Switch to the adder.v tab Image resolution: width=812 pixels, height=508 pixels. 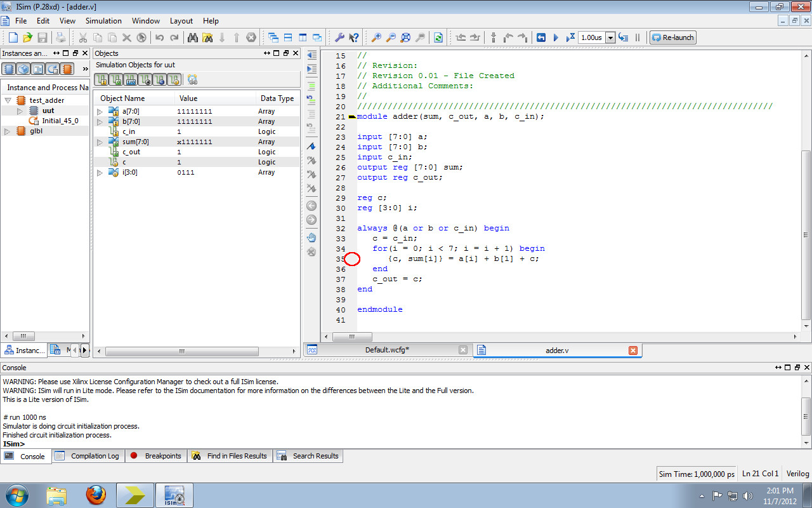click(x=556, y=350)
